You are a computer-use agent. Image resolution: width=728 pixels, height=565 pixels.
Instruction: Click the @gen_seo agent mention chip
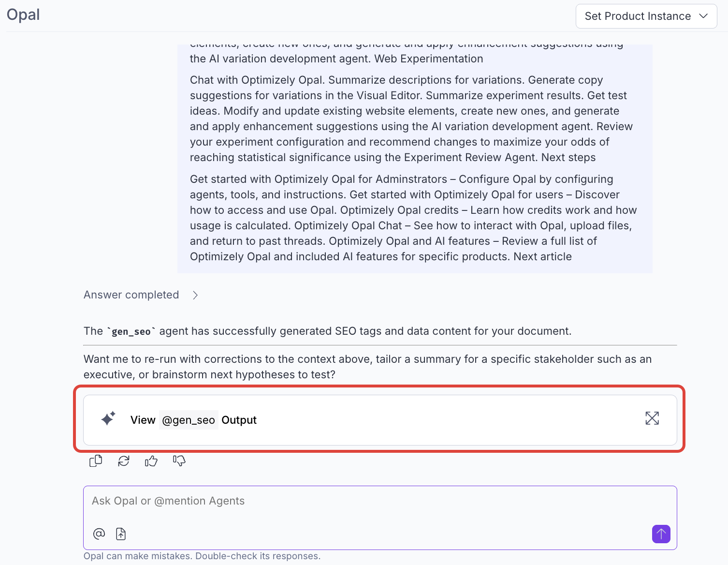point(189,420)
